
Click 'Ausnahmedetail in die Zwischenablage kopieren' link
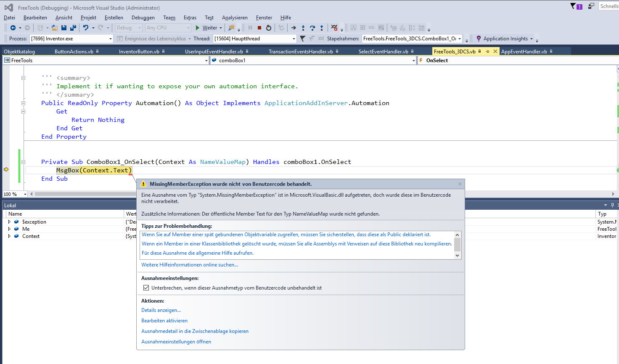pos(195,331)
